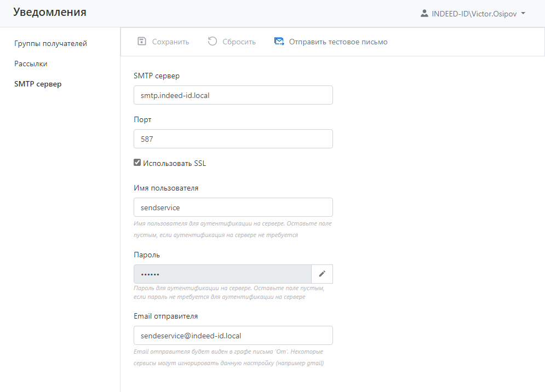
Task: Toggle the Использовать SSL checkbox
Action: click(x=137, y=163)
